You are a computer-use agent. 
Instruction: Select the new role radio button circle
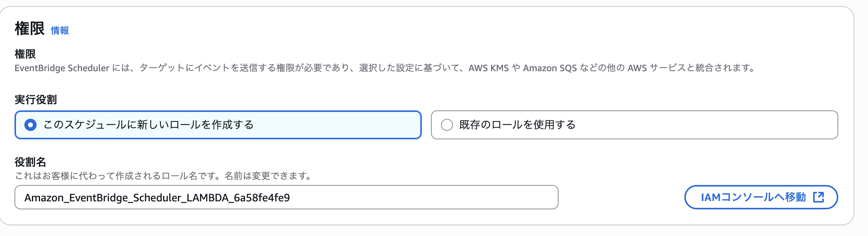pyautogui.click(x=30, y=125)
